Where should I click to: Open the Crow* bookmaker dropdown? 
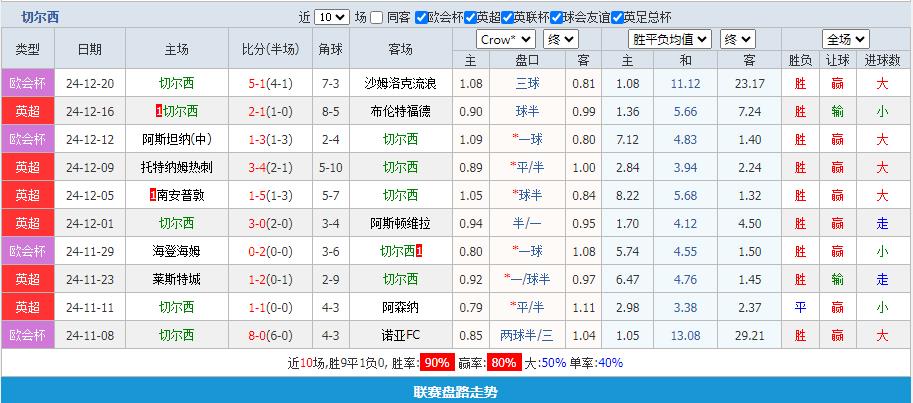(x=505, y=40)
